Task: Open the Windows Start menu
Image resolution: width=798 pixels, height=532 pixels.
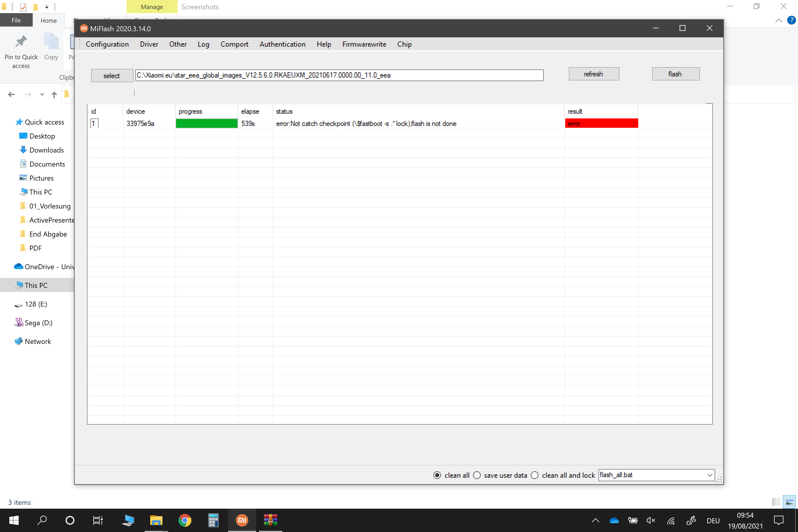Action: tap(14, 520)
